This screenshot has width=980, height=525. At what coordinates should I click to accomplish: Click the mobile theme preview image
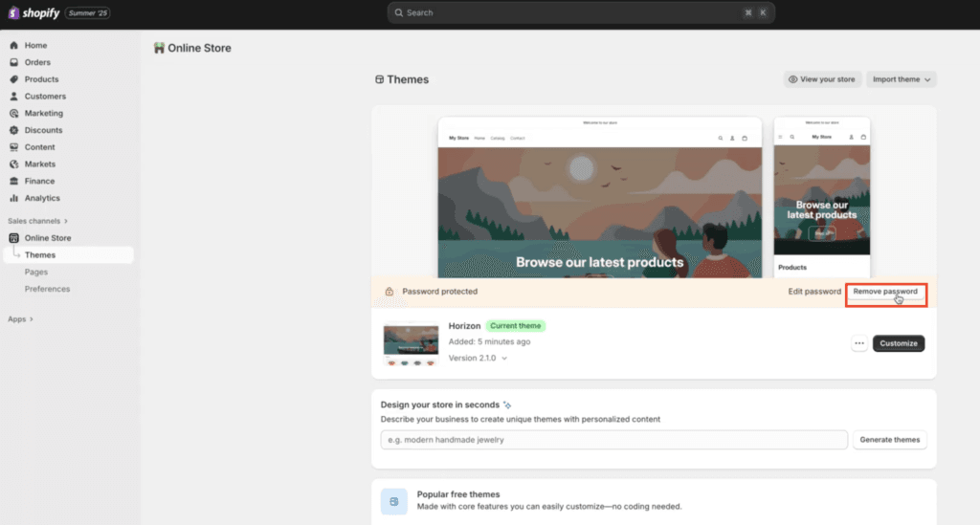click(x=822, y=197)
